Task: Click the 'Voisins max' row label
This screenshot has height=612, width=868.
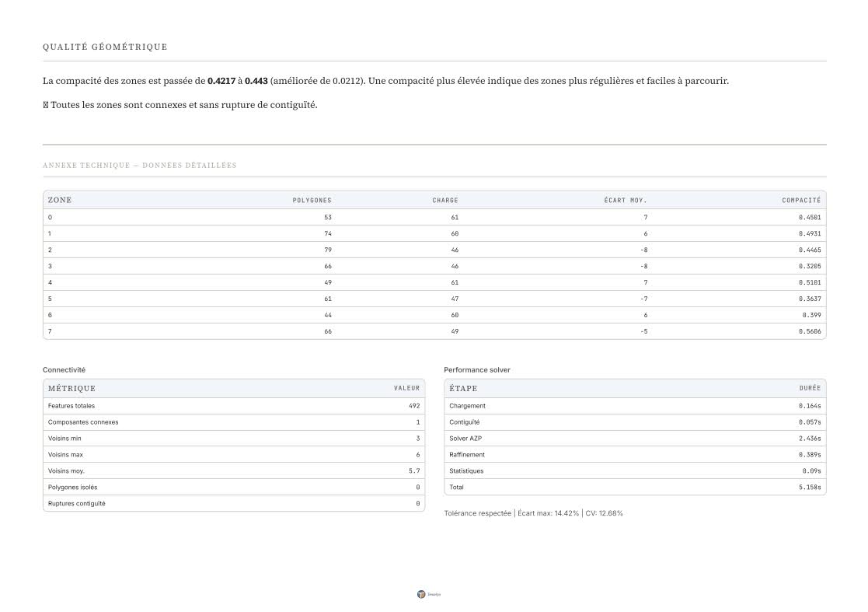Action: [65, 455]
